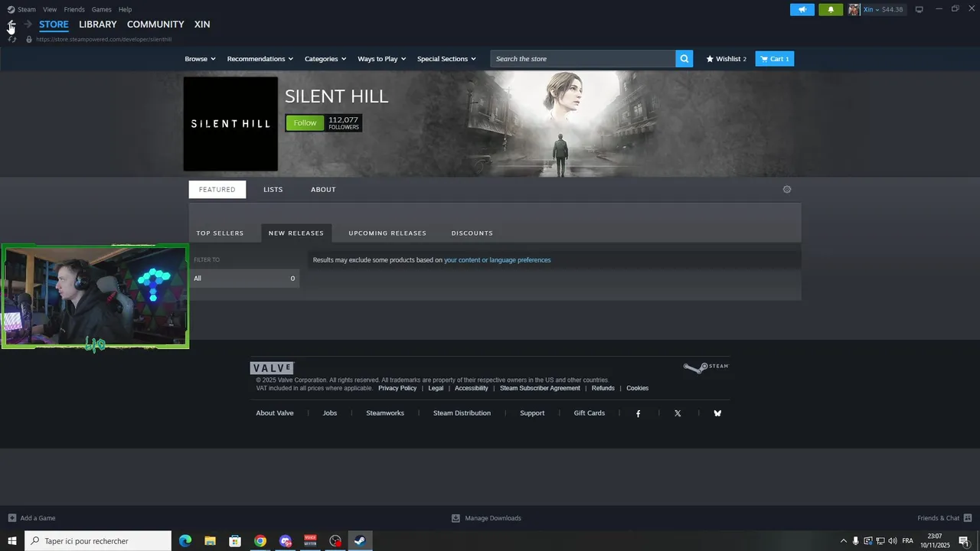
Task: Open Voicemeeter from the taskbar
Action: click(x=310, y=541)
